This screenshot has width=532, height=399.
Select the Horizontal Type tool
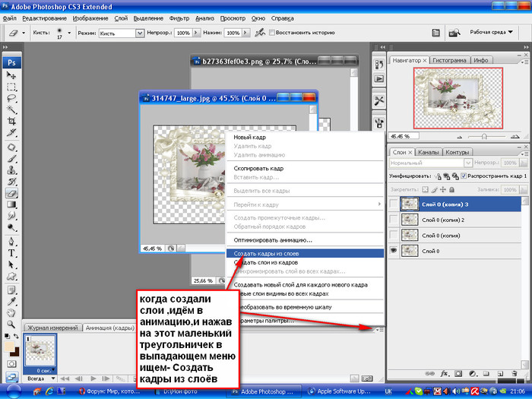click(11, 253)
